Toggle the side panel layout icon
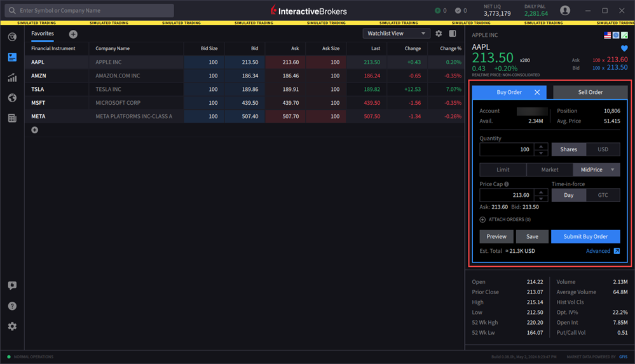Image resolution: width=635 pixels, height=364 pixels. 453,34
